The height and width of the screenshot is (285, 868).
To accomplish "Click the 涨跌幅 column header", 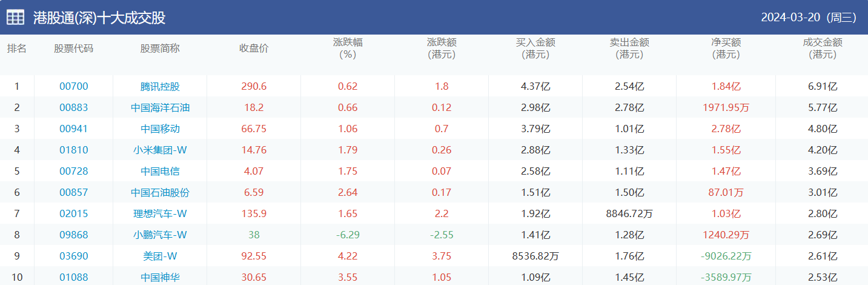I will (x=348, y=49).
